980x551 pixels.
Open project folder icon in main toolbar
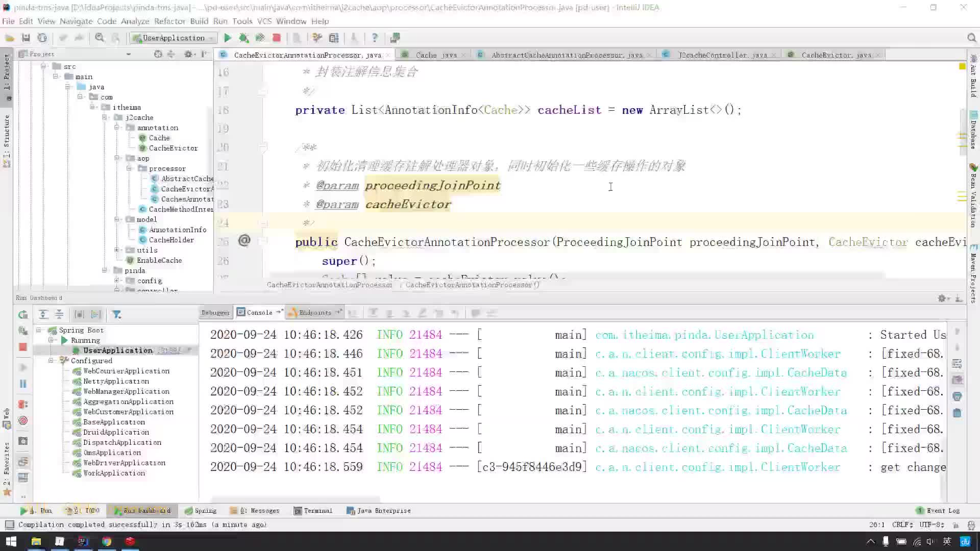point(10,38)
